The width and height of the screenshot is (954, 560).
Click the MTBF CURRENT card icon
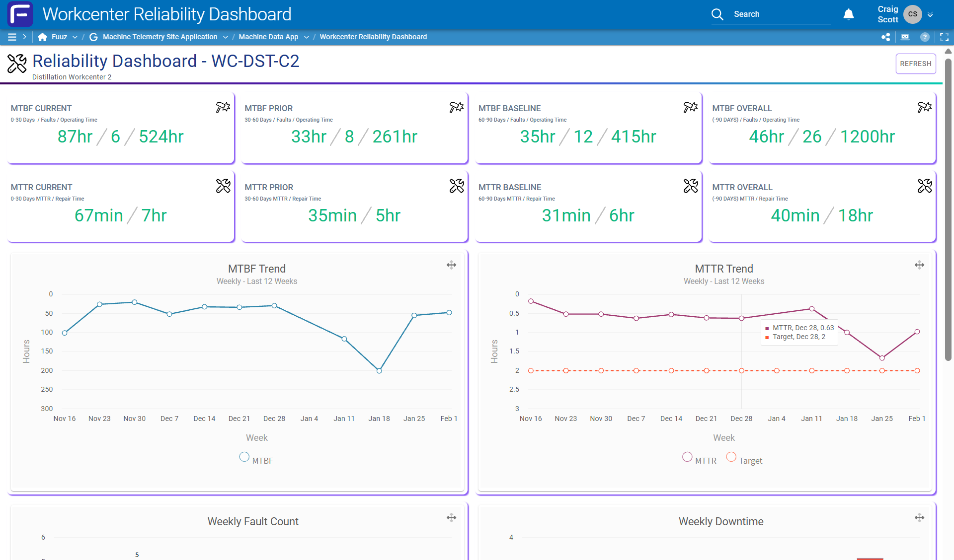point(223,107)
